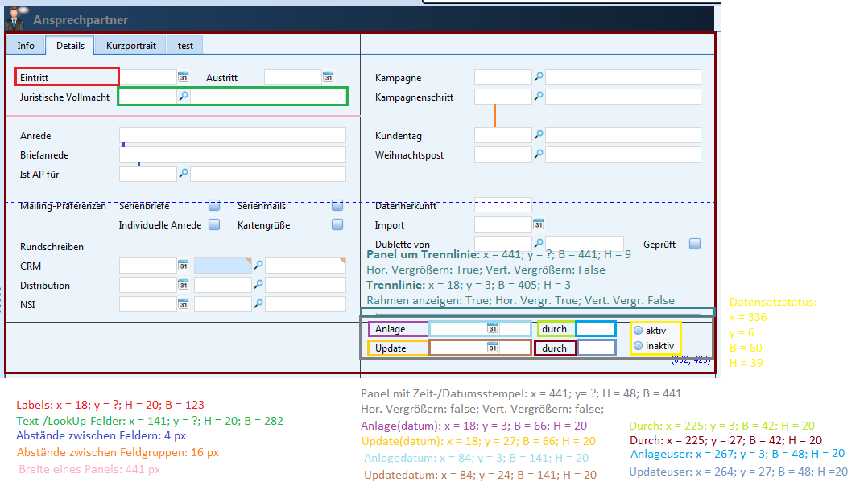Open the Eintritt date calendar picker
Screen dimensions: 868x486
point(183,77)
